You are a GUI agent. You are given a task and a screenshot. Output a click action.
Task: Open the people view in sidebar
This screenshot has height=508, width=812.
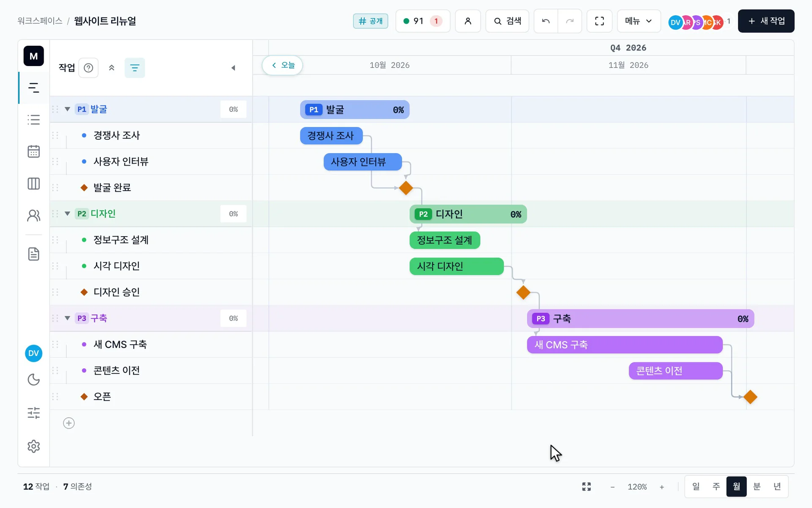point(33,215)
